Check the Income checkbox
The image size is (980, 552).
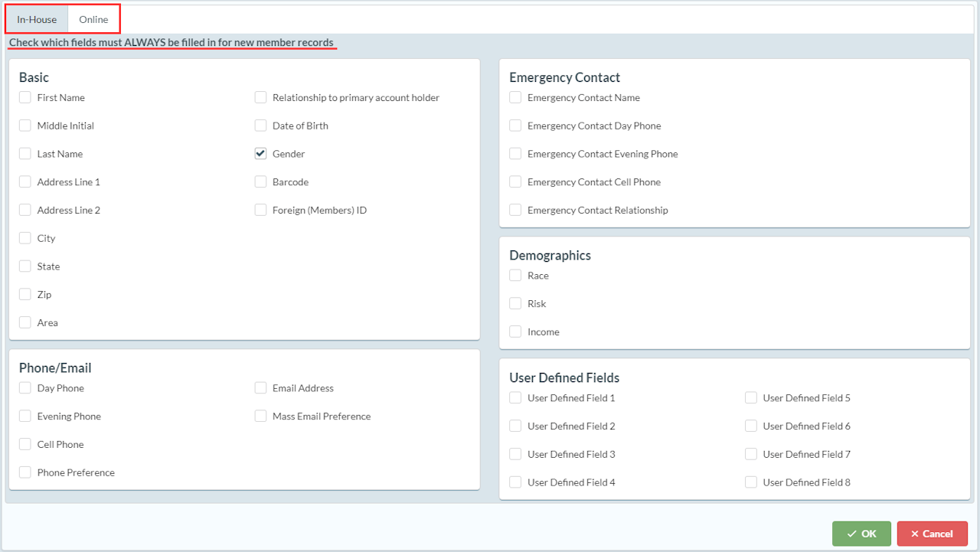click(x=515, y=332)
